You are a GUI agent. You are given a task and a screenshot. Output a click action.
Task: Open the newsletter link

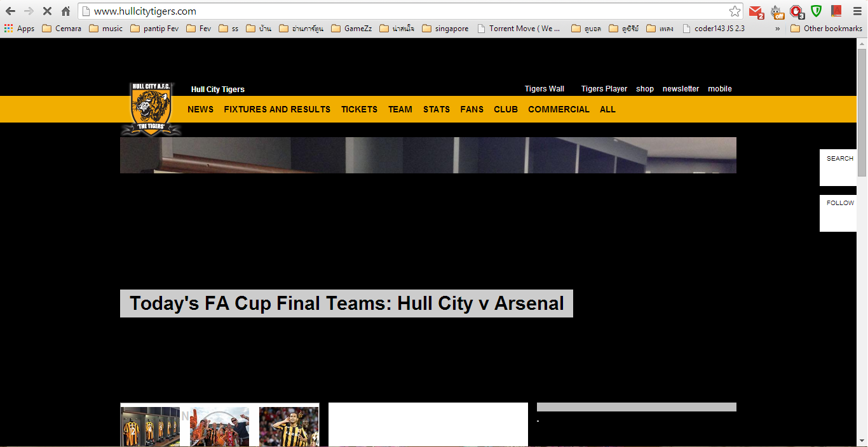pyautogui.click(x=681, y=89)
